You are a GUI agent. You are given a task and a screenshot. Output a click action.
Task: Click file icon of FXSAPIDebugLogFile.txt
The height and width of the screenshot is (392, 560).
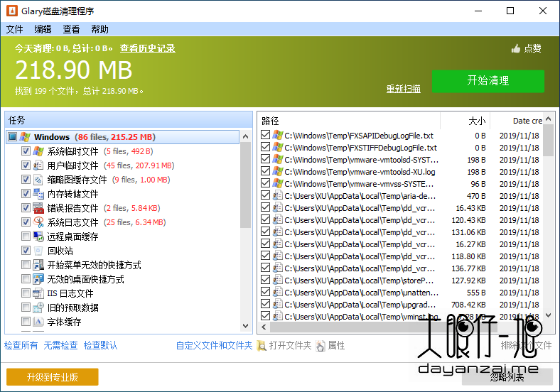(278, 136)
